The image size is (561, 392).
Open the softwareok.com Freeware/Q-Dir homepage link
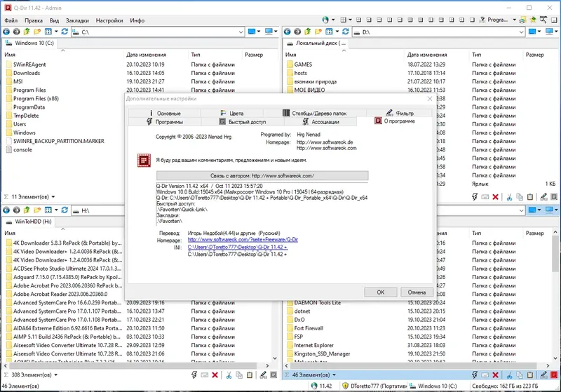[x=243, y=240]
